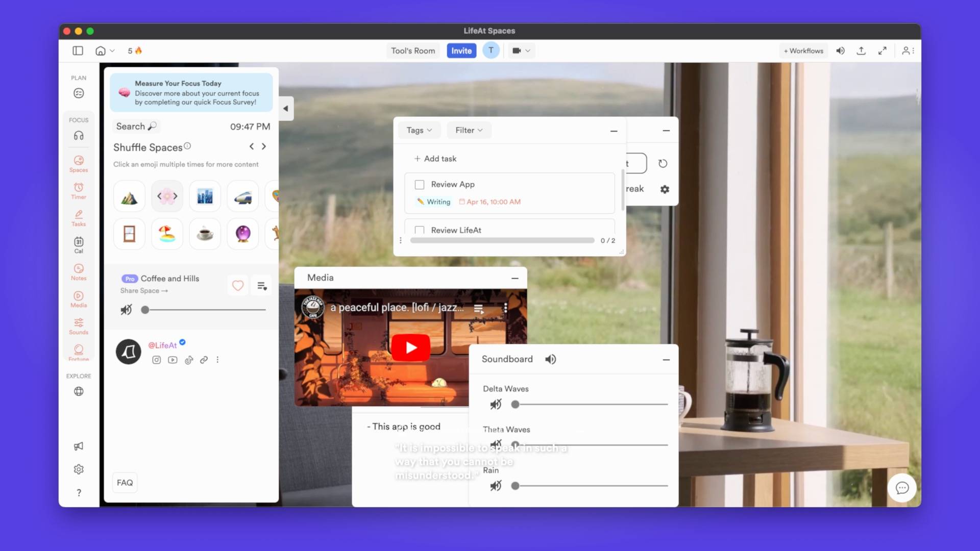
Task: Click the FAQ button
Action: [x=125, y=483]
